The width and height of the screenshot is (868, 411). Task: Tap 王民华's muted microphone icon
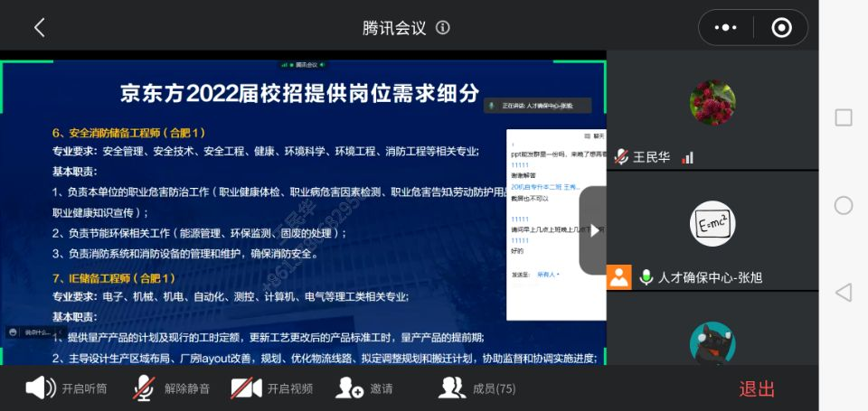(621, 157)
